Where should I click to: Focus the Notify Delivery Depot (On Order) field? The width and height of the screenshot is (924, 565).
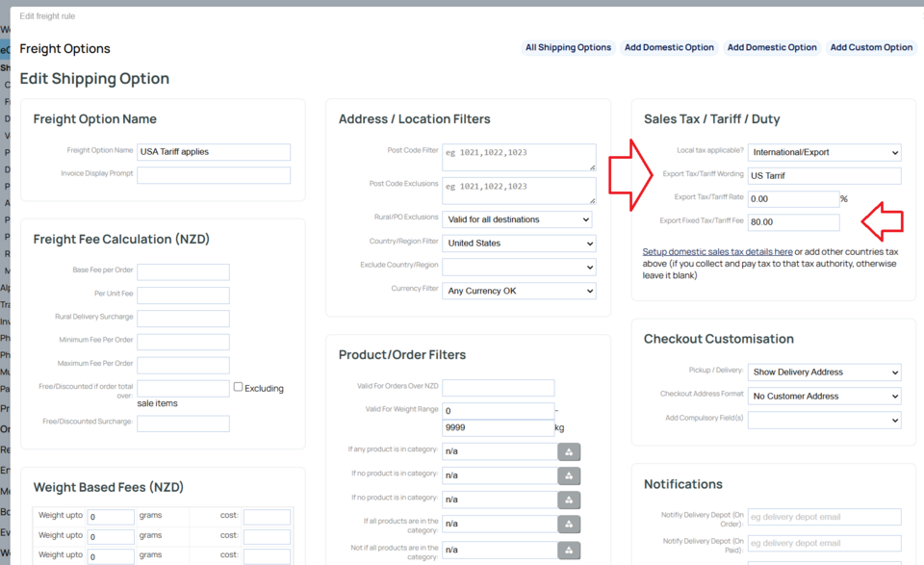pyautogui.click(x=824, y=518)
